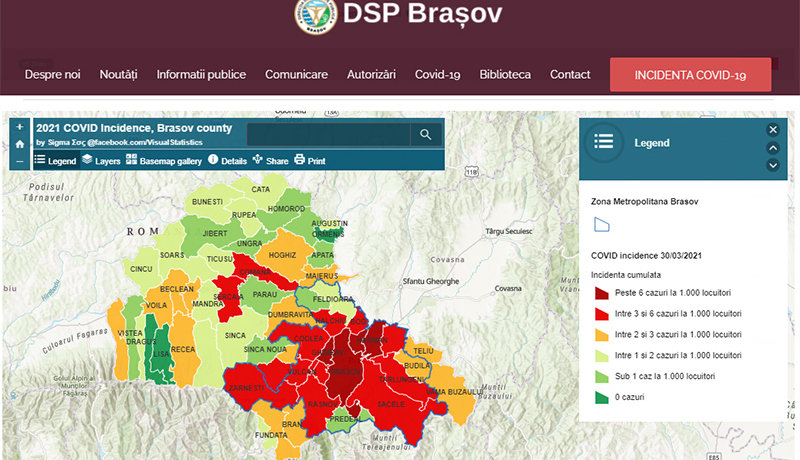
Task: Click the dark red 'Peste 6 cazuri' swatch
Action: [602, 292]
